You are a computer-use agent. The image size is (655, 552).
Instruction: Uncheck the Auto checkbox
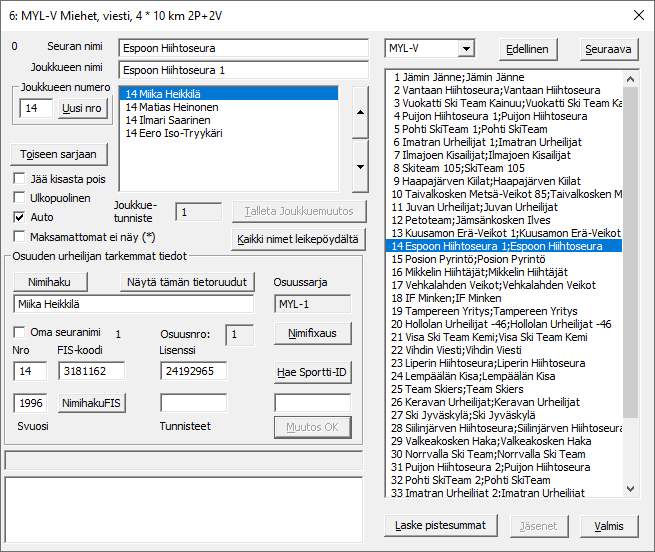(x=20, y=217)
